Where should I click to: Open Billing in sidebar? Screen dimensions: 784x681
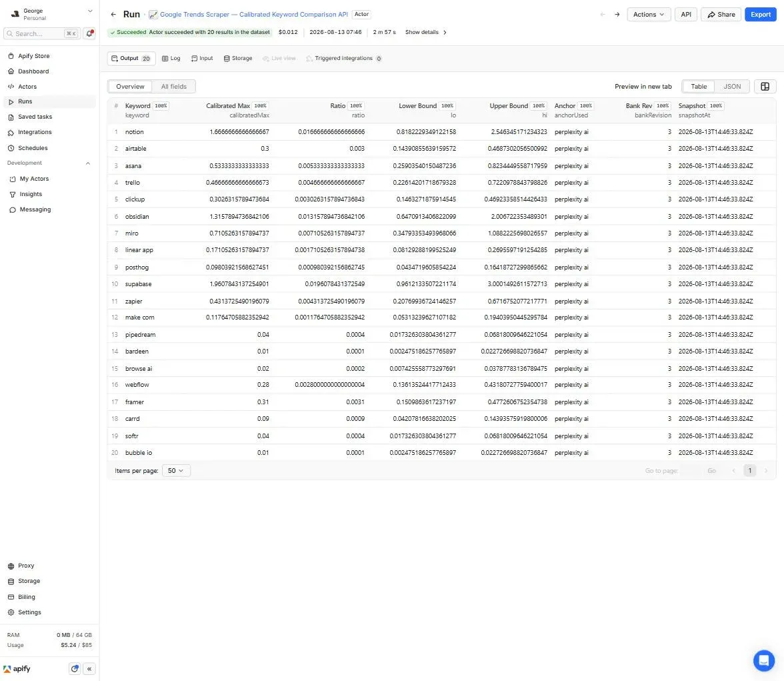click(x=27, y=597)
